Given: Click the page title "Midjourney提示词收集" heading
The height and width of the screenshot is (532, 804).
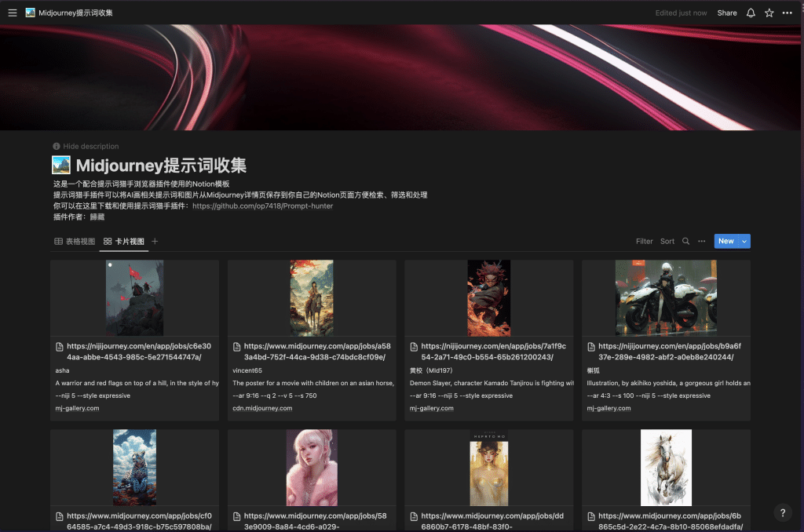Looking at the screenshot, I should 161,165.
